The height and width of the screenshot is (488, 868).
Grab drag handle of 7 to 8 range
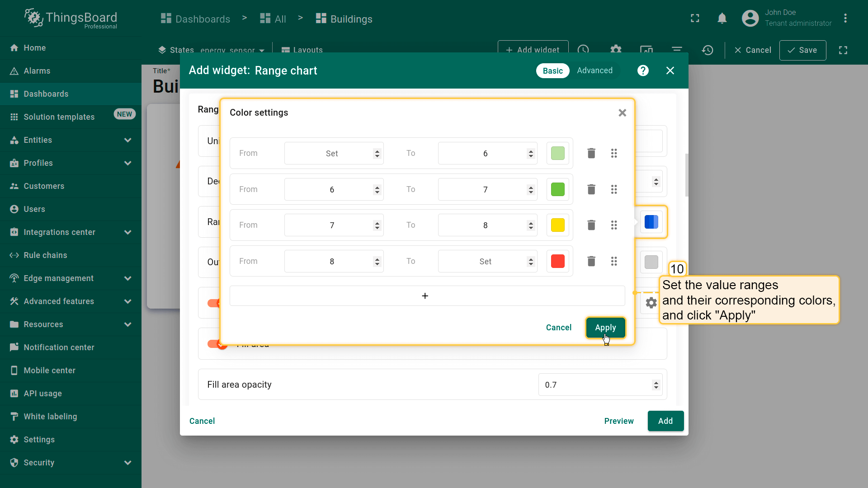coord(613,225)
